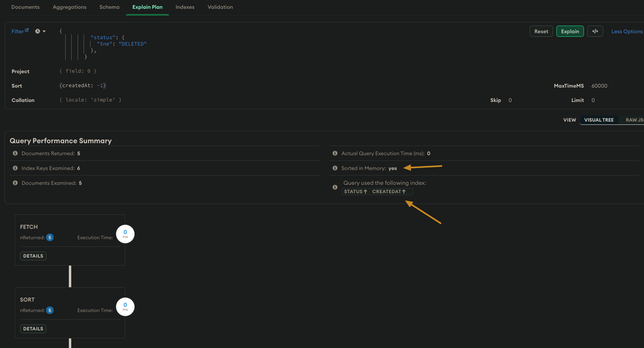Click info icon beside Query used index

335,187
